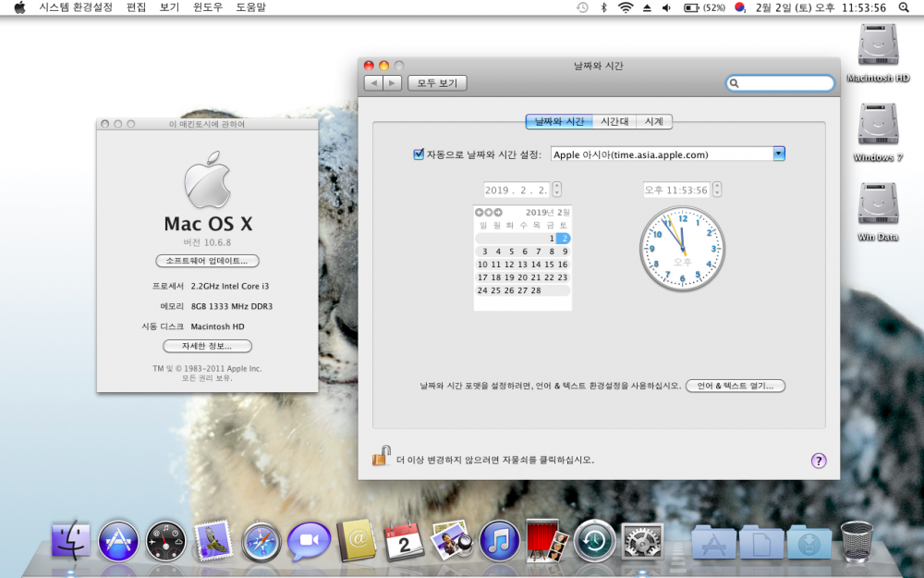Viewport: 924px width, 578px height.
Task: Open Applications folder stack in dock
Action: pyautogui.click(x=713, y=541)
